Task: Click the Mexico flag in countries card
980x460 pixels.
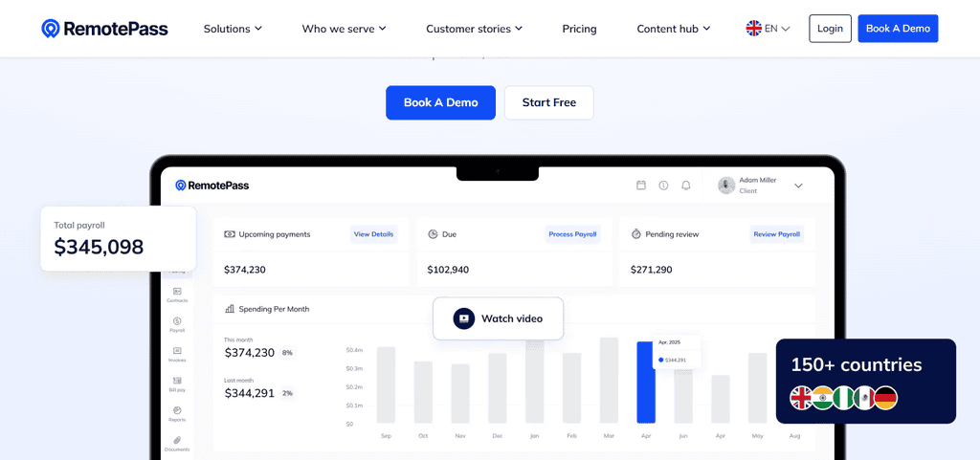Action: (x=864, y=398)
